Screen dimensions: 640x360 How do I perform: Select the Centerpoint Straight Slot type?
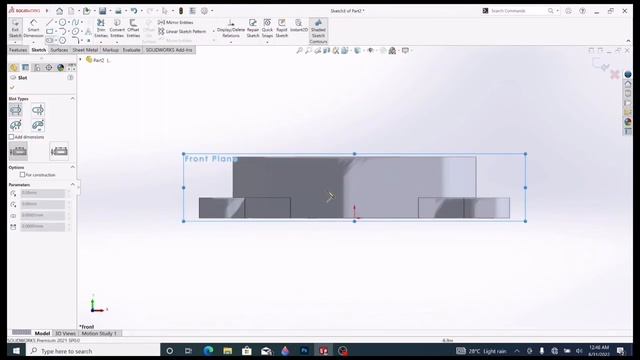point(38,110)
